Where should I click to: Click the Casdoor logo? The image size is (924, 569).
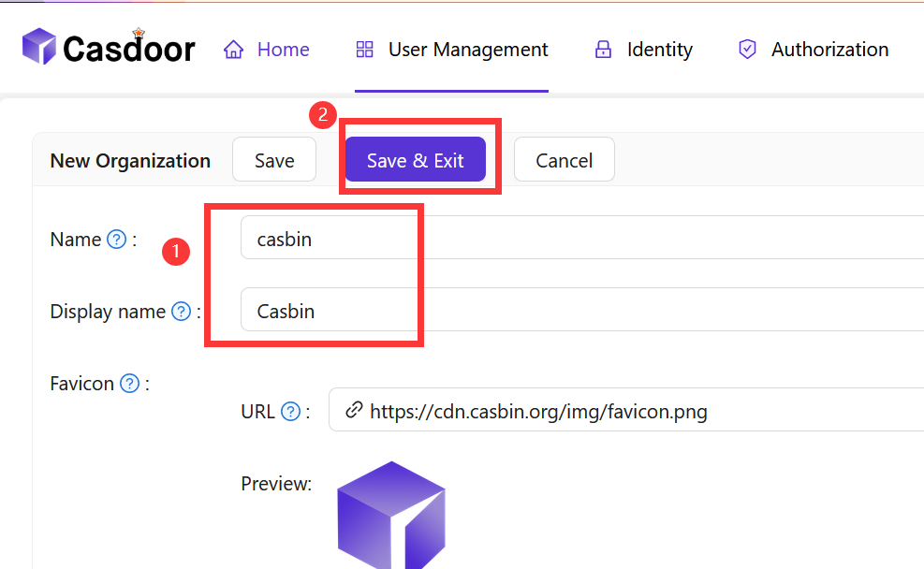107,47
